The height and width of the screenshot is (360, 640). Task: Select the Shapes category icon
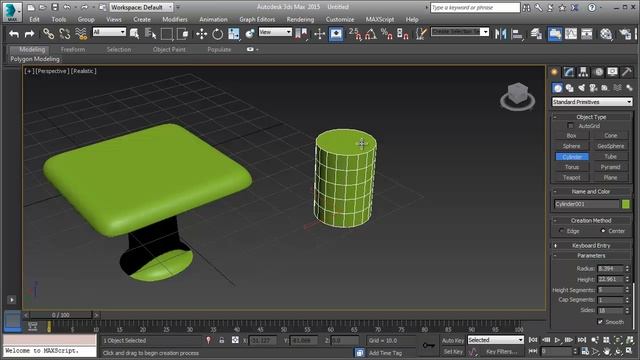pyautogui.click(x=569, y=88)
